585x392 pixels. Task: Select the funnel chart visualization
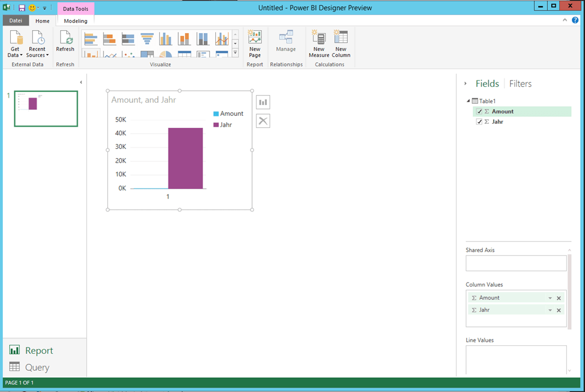147,39
